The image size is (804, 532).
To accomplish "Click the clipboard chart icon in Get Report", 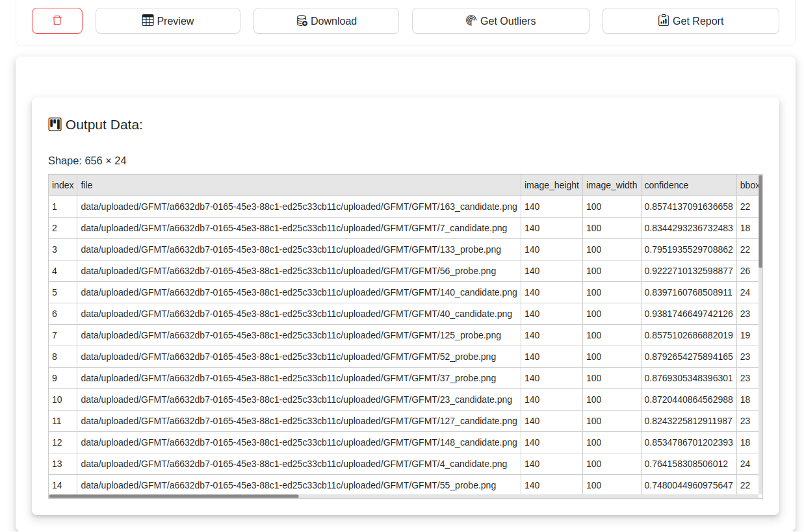I will (664, 21).
